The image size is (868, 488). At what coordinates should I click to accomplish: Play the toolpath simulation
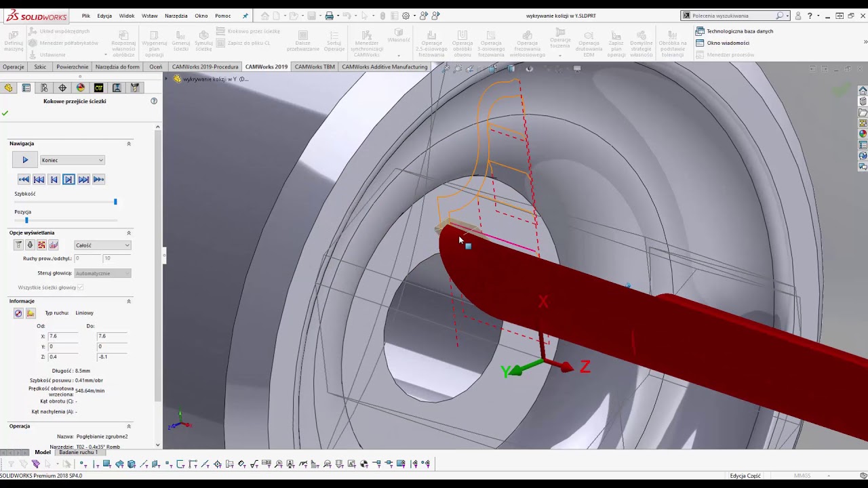25,160
